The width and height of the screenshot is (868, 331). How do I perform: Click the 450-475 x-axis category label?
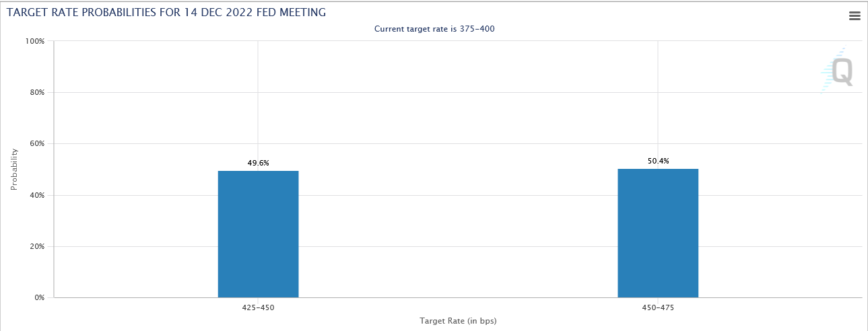click(x=658, y=307)
